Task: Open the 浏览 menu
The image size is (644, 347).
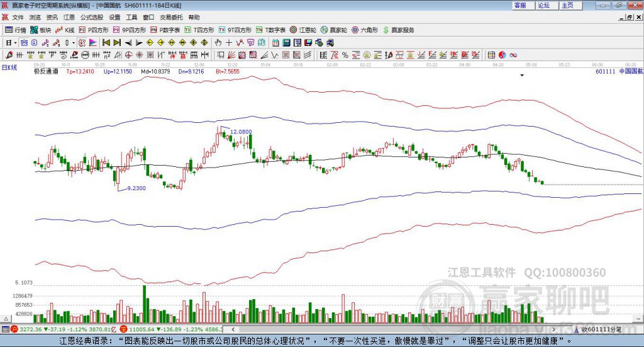Action: pos(35,17)
